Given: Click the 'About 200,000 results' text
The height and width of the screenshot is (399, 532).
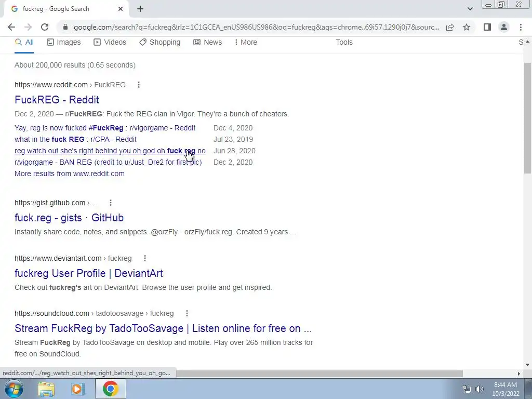Looking at the screenshot, I should (75, 65).
